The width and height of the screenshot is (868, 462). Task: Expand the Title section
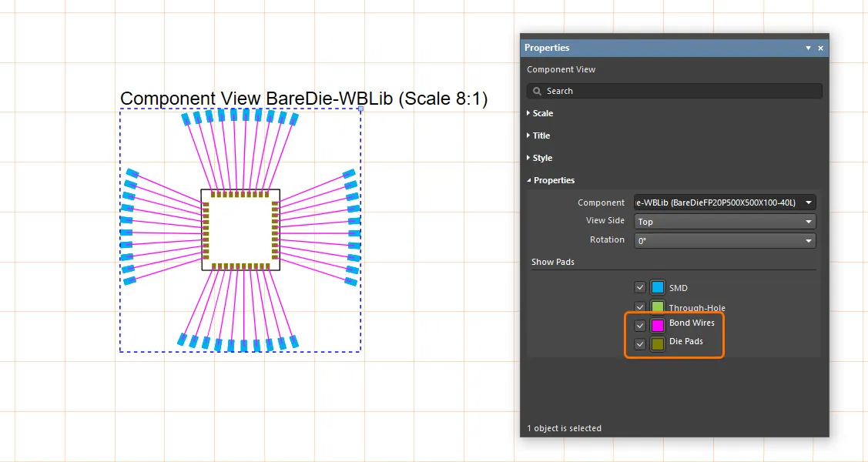(x=541, y=136)
